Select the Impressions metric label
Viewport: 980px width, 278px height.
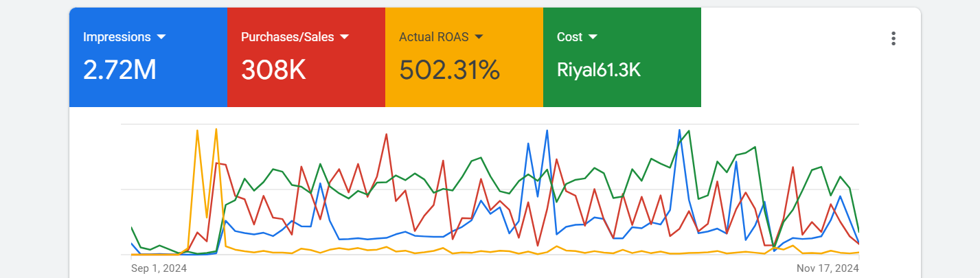[117, 37]
